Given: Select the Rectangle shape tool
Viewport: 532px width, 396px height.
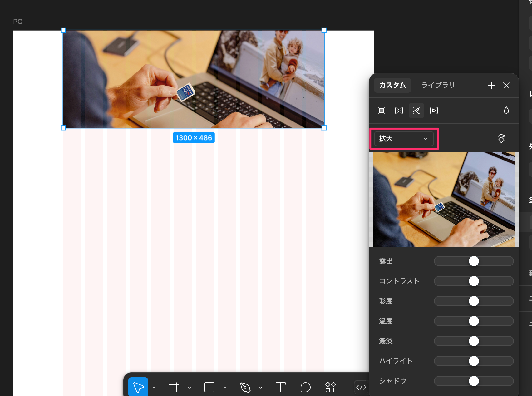Looking at the screenshot, I should click(209, 387).
